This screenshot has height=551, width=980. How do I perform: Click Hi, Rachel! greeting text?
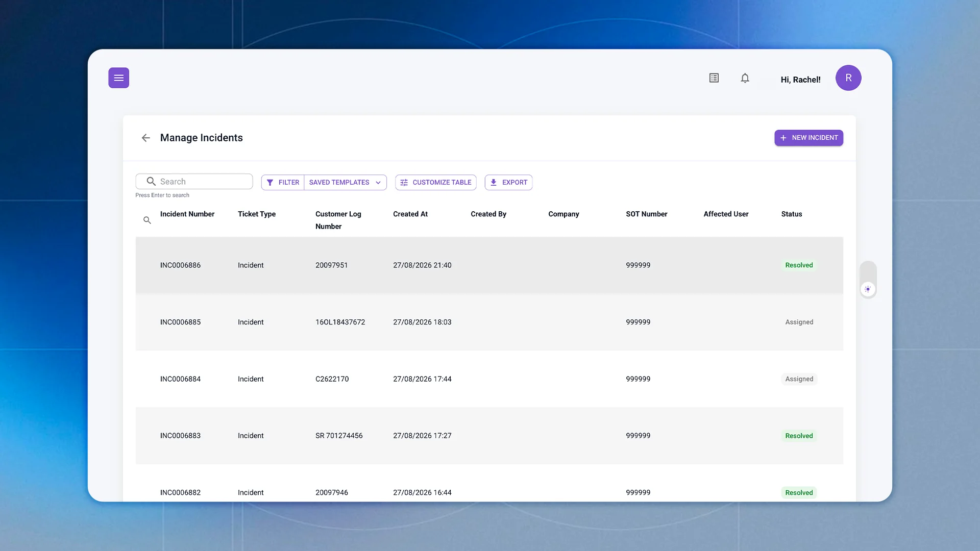pos(800,80)
